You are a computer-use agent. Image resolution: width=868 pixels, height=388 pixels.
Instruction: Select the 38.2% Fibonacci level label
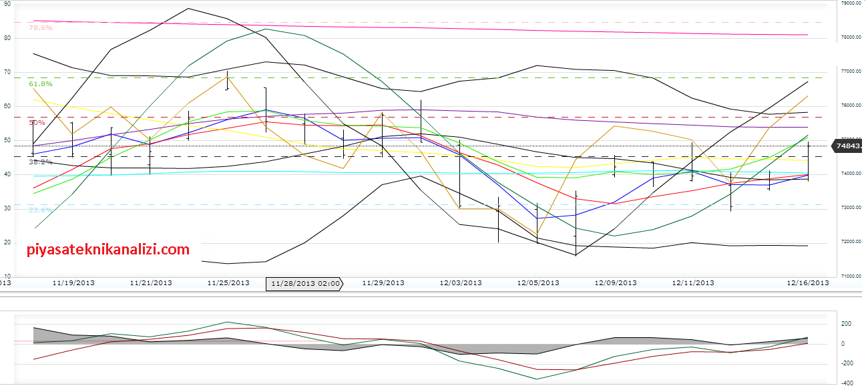click(x=40, y=162)
